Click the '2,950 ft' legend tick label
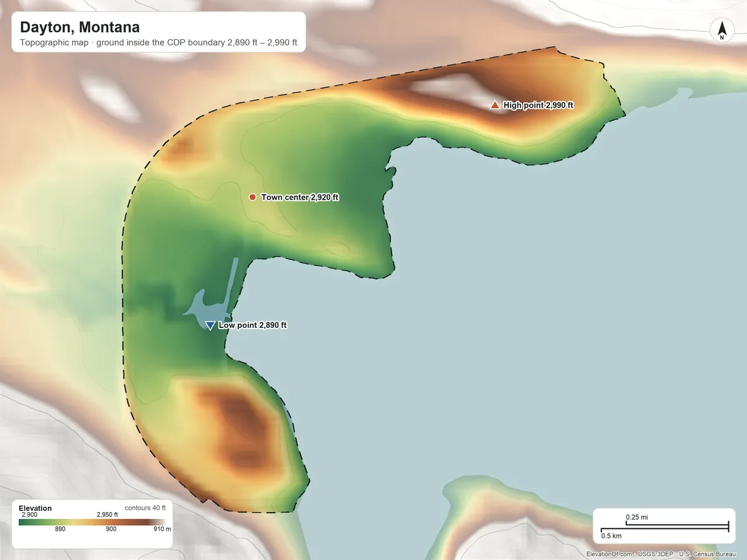 coord(107,515)
